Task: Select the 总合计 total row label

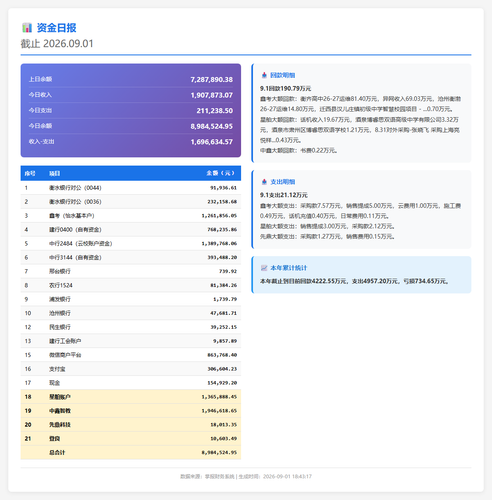Action: [57, 453]
